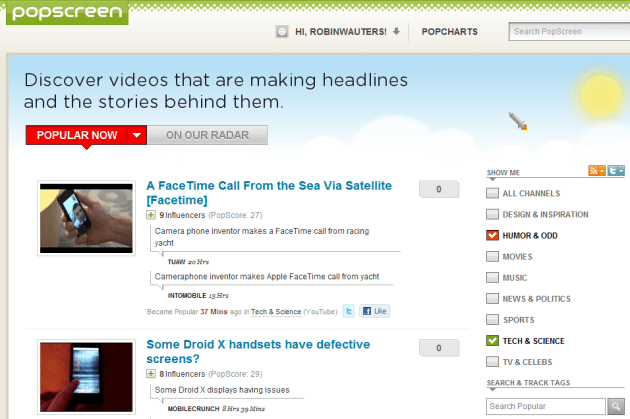Open the Some Droid X handsets defective screens title
Viewport: 630px width, 419px height.
[x=258, y=351]
